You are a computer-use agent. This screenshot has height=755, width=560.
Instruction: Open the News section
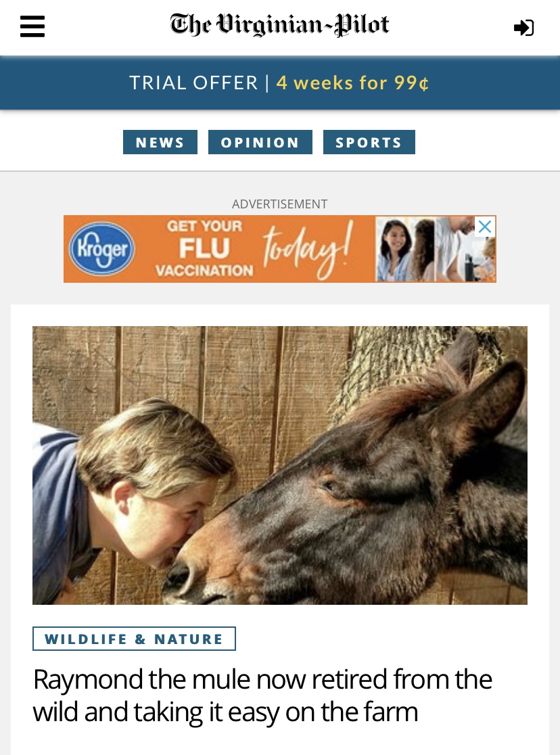(160, 142)
